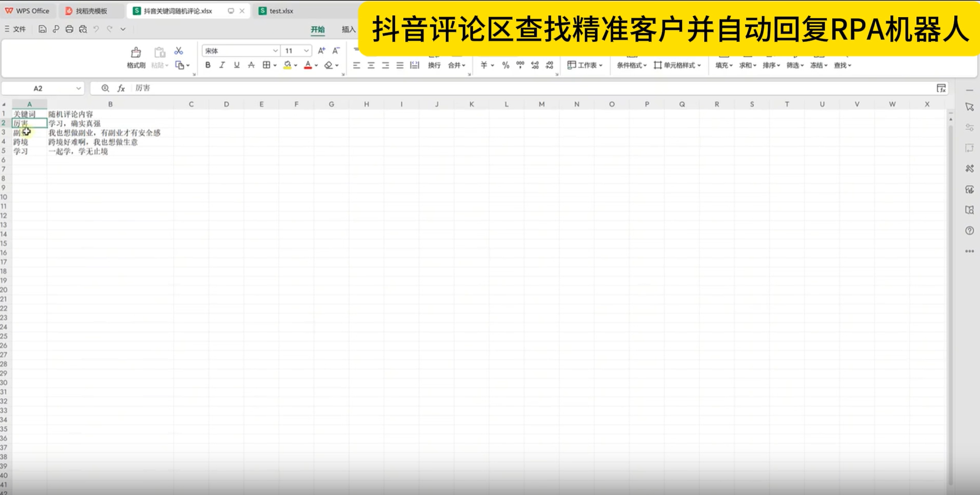This screenshot has height=495, width=980.
Task: Expand the quick access toolbar customize arrow
Action: tap(123, 29)
